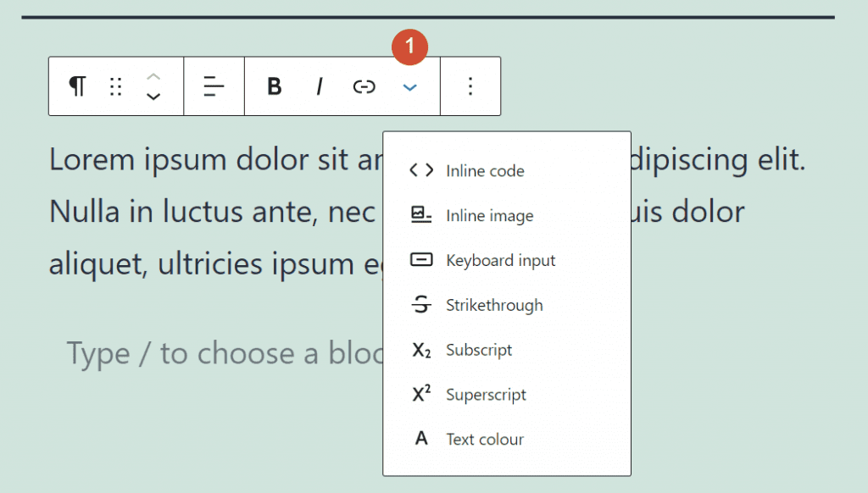Open the block options kebab menu
The height and width of the screenshot is (493, 868).
[470, 86]
